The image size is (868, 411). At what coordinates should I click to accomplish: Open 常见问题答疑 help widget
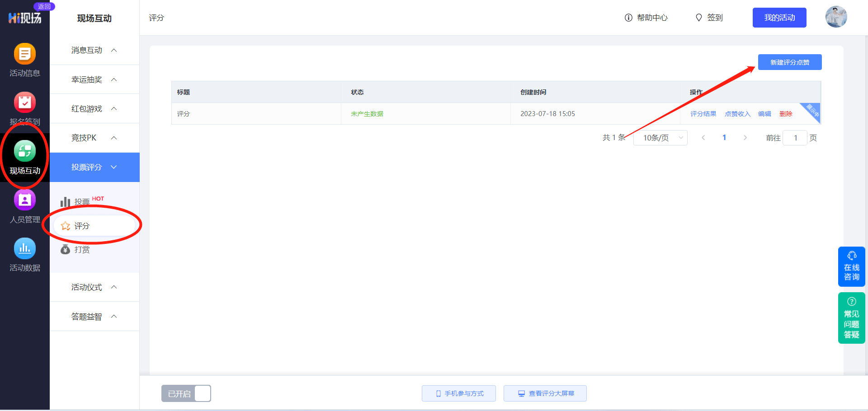tap(852, 318)
